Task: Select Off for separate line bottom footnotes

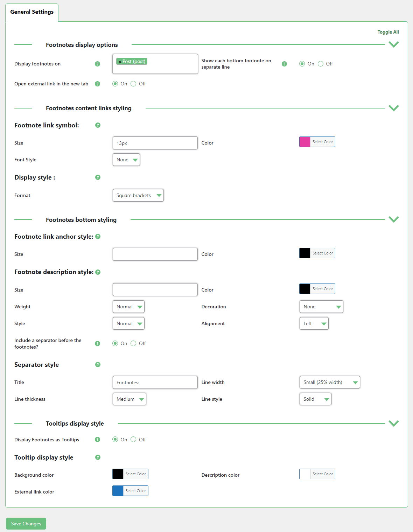Action: [321, 64]
